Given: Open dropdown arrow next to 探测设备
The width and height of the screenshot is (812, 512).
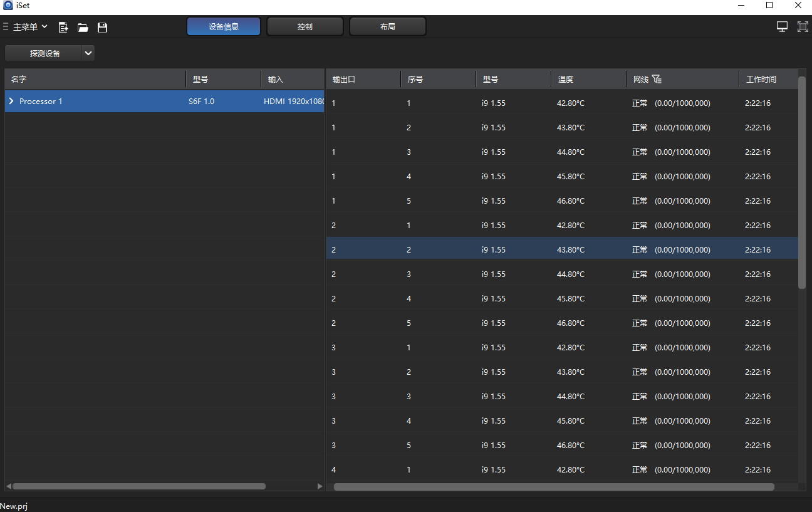Looking at the screenshot, I should coord(88,53).
